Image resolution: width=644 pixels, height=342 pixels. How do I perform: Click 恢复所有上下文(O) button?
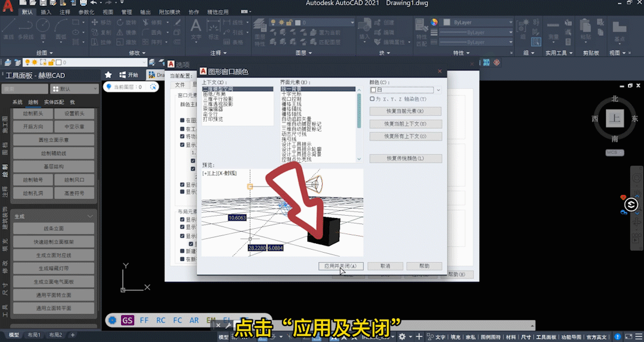coord(405,136)
